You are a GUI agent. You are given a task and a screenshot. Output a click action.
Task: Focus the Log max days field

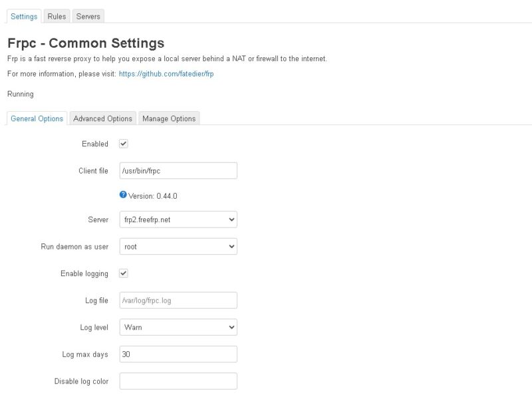point(178,354)
